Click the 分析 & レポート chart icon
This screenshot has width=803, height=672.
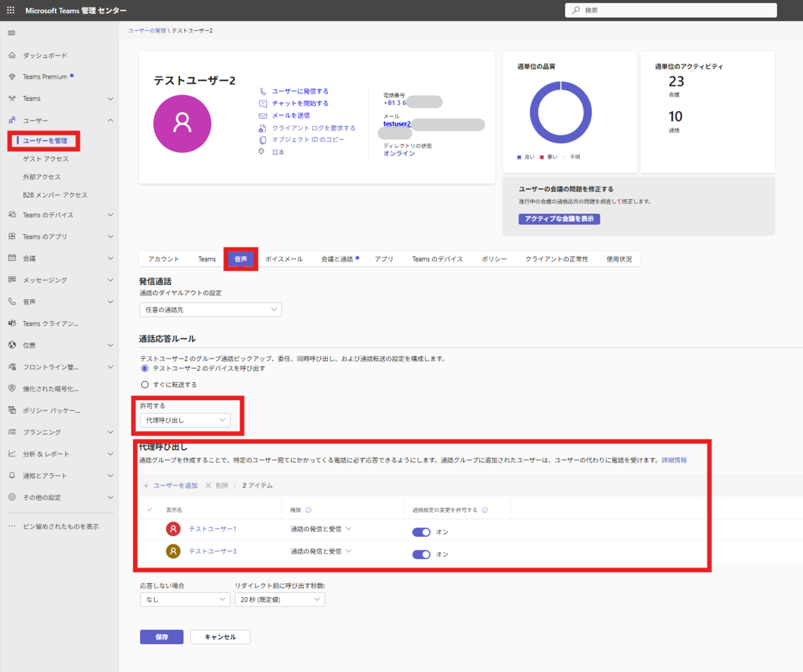11,454
